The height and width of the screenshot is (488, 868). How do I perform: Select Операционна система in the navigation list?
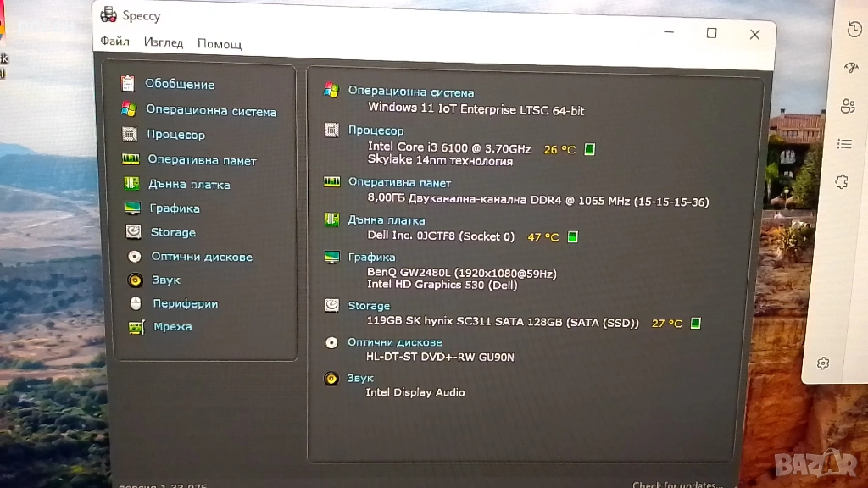(211, 111)
